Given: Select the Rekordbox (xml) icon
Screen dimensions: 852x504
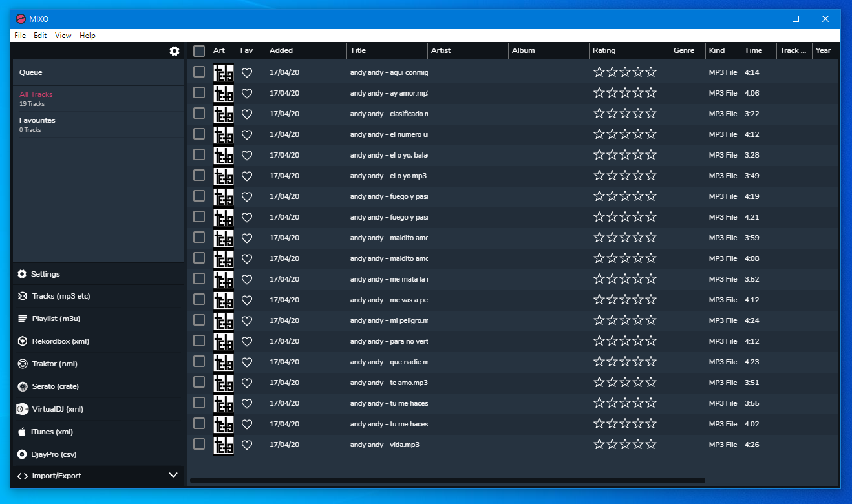Looking at the screenshot, I should tap(23, 341).
